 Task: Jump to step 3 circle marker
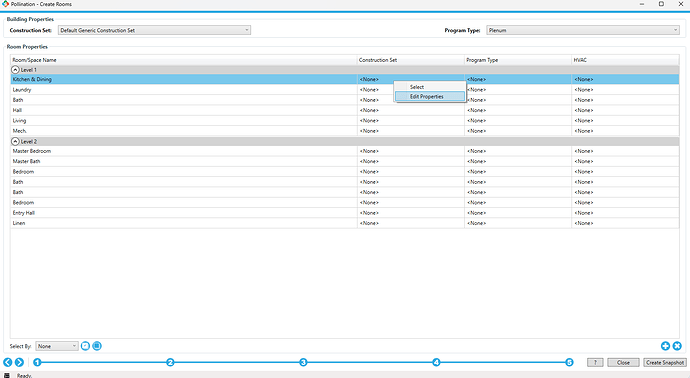(303, 362)
